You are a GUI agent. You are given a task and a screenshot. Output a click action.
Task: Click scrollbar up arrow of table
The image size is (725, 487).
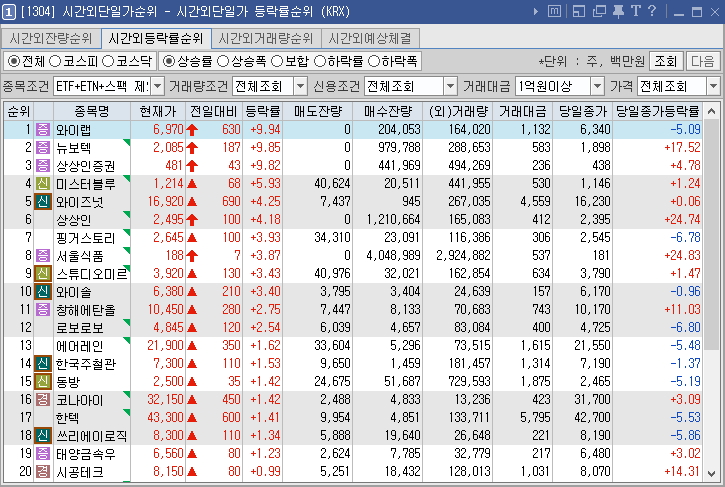tap(712, 111)
